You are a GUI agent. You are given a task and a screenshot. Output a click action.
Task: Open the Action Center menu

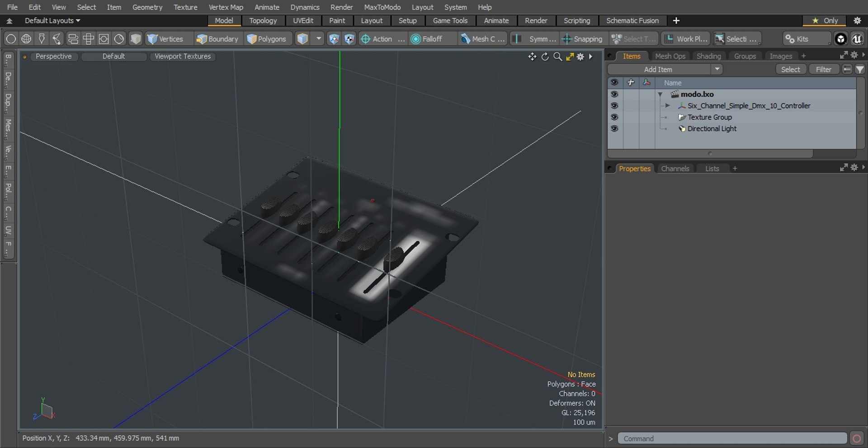click(382, 39)
